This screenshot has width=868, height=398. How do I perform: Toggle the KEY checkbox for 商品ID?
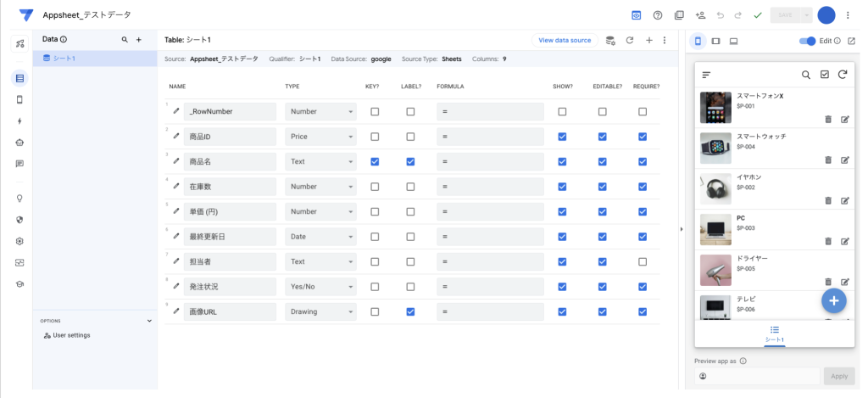pos(375,137)
